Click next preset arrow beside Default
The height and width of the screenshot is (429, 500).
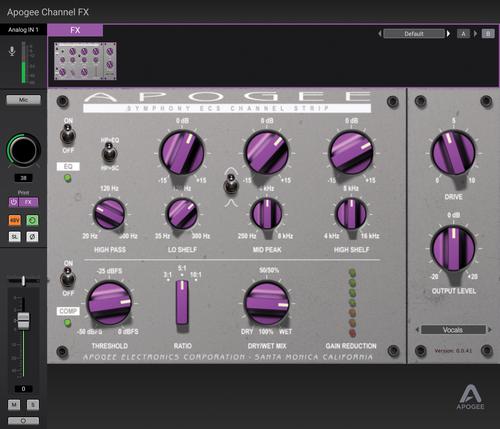[x=449, y=34]
